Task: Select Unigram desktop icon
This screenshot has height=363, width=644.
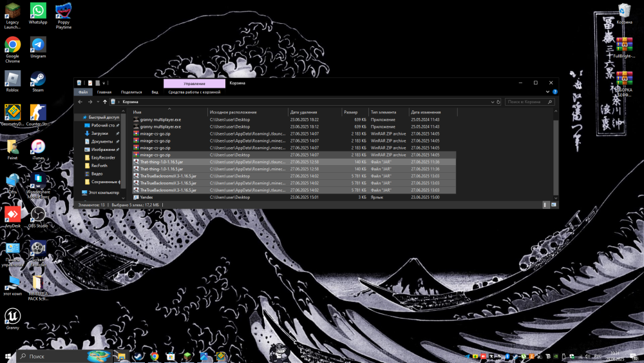Action: [x=38, y=47]
